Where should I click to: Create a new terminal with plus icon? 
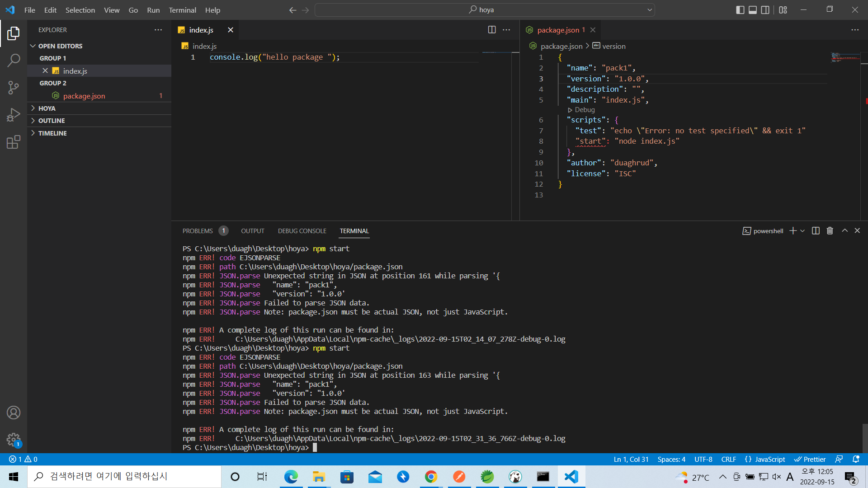pyautogui.click(x=793, y=231)
